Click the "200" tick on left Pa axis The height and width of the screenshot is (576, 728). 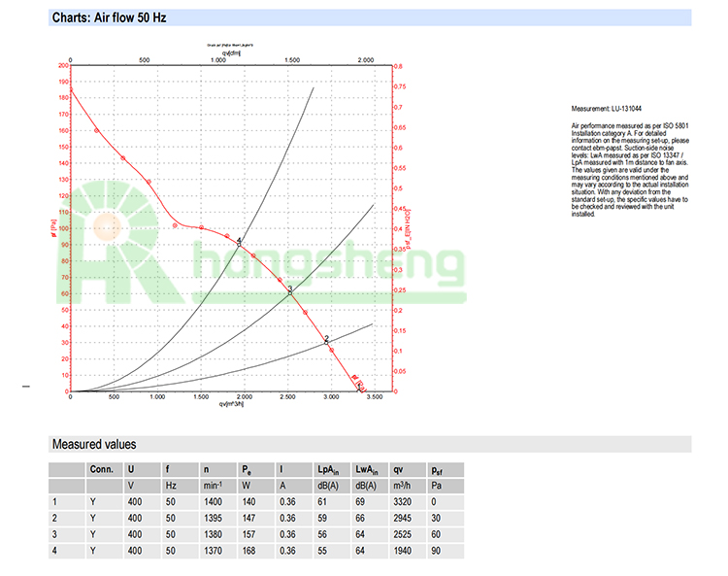tap(63, 65)
